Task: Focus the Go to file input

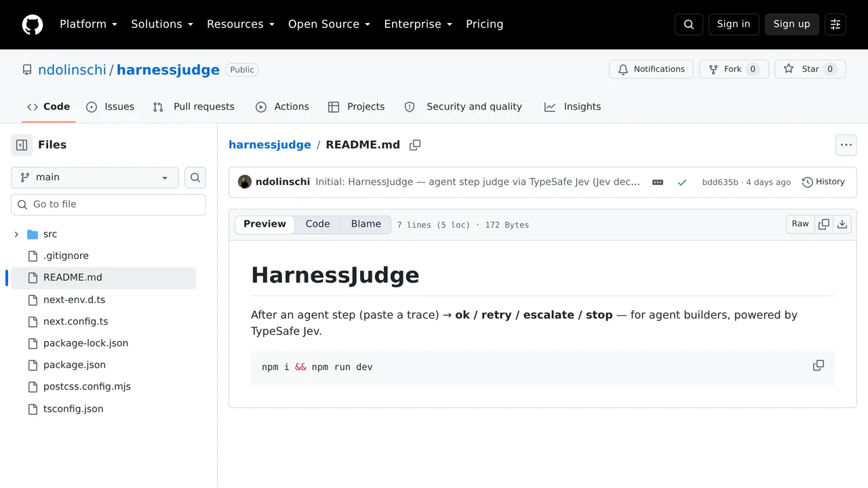Action: [108, 205]
